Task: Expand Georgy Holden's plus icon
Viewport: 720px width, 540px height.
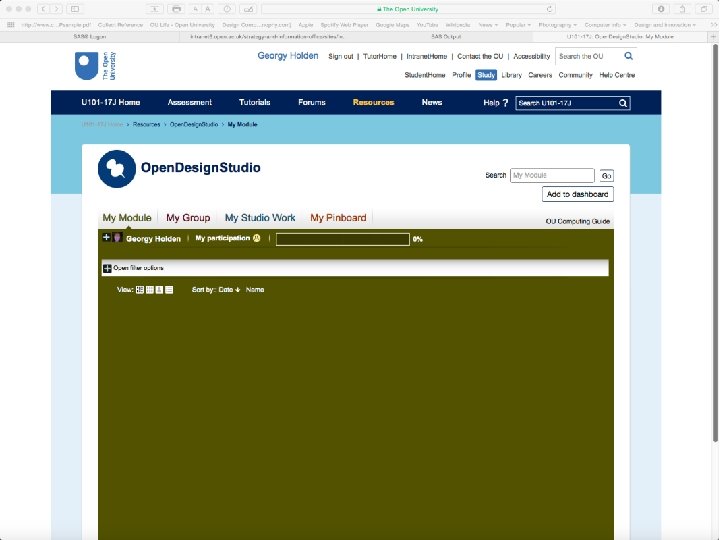Action: click(106, 237)
